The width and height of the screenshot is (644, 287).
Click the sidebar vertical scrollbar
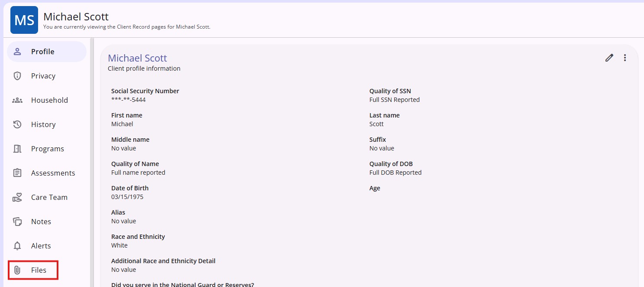click(x=92, y=162)
